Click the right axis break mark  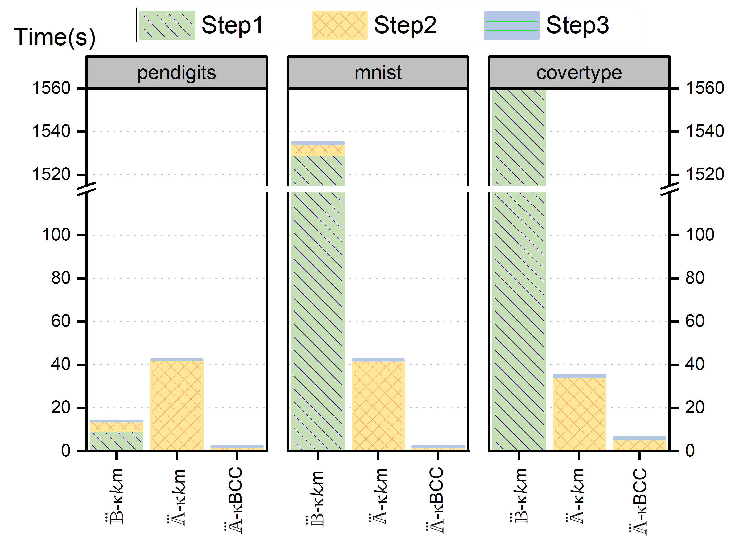point(669,189)
